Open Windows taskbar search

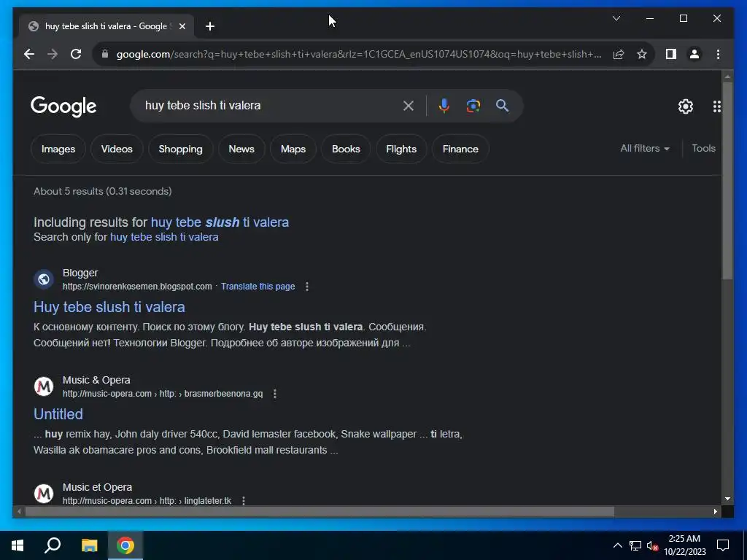[53, 545]
